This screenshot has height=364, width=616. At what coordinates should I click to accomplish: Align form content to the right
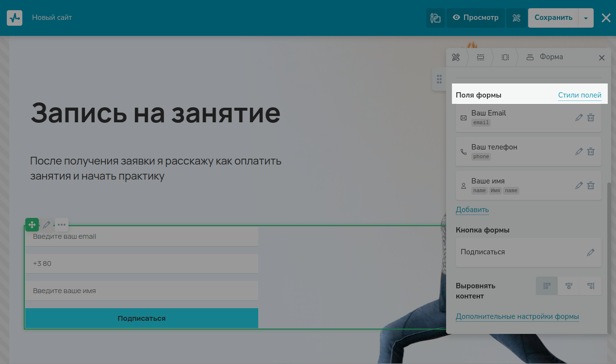coord(590,286)
